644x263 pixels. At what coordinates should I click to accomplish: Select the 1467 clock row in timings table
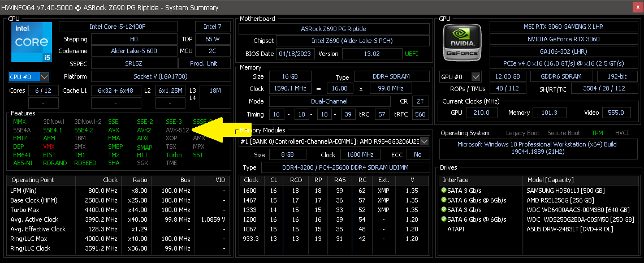pyautogui.click(x=334, y=200)
